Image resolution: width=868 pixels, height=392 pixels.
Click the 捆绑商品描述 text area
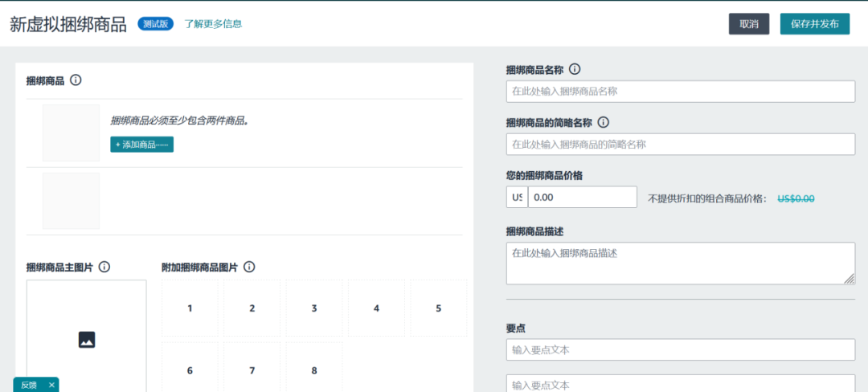pos(680,263)
